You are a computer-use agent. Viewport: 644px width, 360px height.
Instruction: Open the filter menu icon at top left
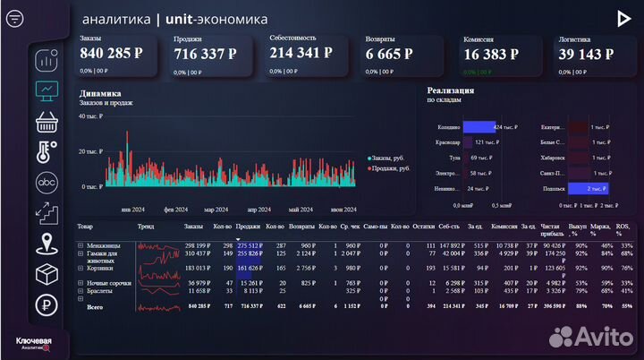pyautogui.click(x=13, y=19)
